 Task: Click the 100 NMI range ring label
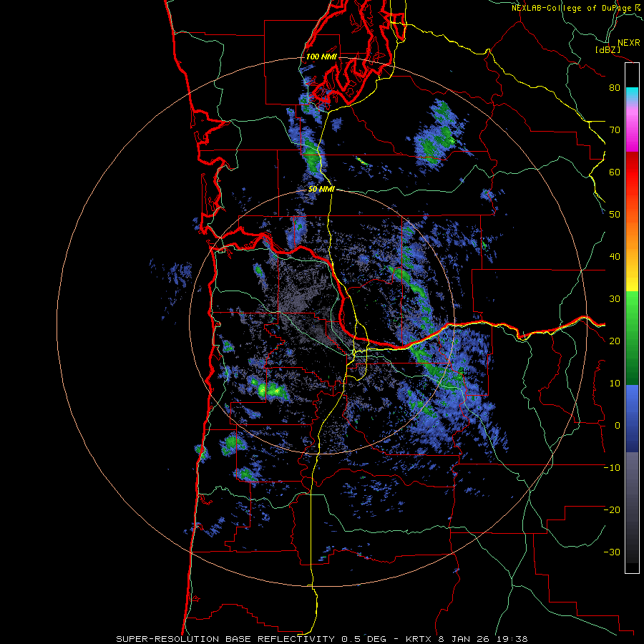pos(321,57)
